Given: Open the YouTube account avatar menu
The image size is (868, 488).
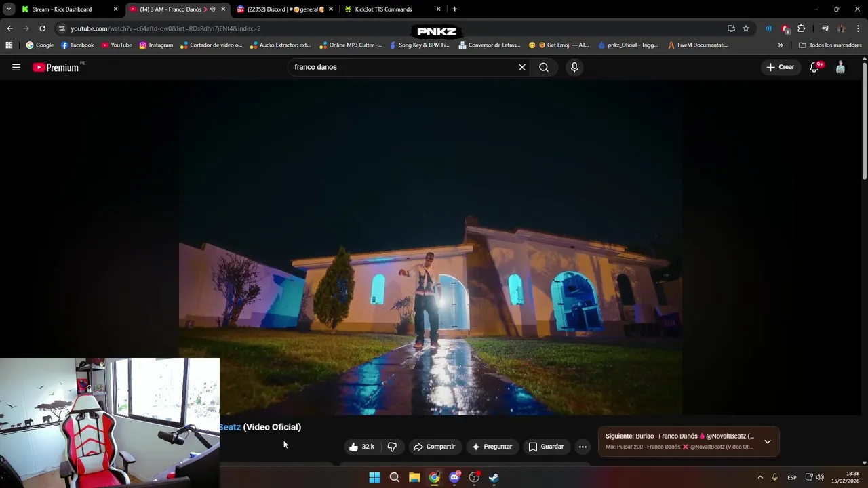Looking at the screenshot, I should [x=840, y=67].
